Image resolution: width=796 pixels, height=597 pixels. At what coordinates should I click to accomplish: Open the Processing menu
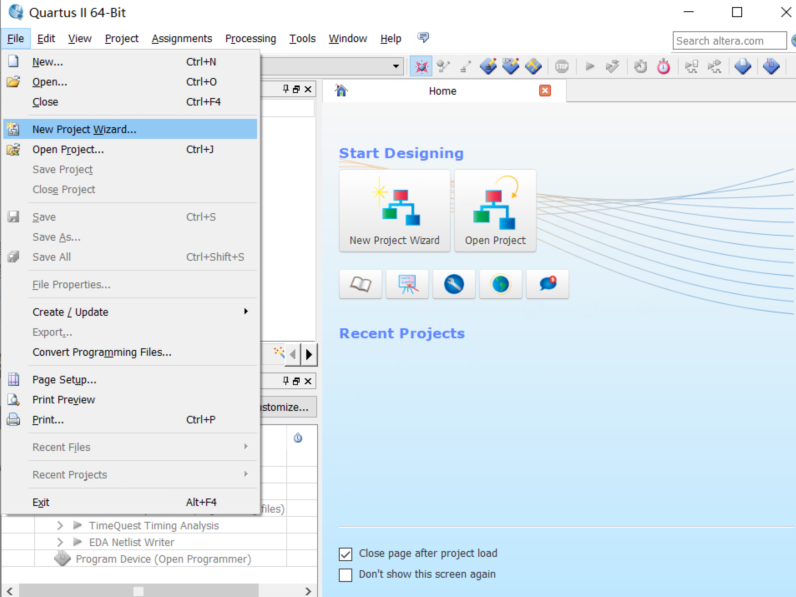(x=251, y=39)
